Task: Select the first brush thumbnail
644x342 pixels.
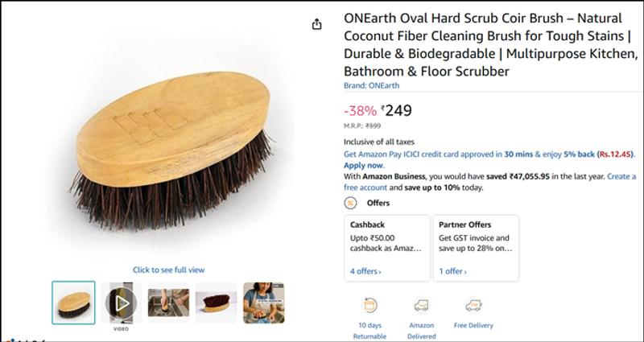Action: (x=73, y=303)
